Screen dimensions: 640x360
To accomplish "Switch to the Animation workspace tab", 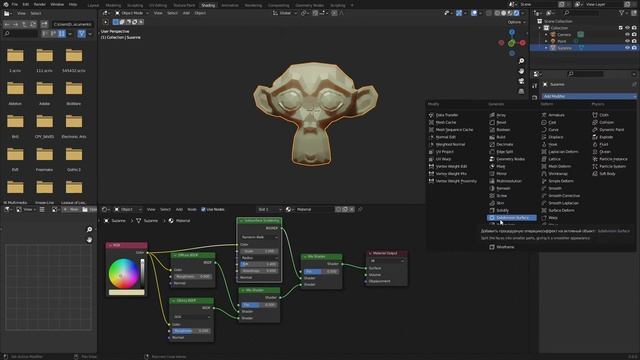I will pos(230,6).
